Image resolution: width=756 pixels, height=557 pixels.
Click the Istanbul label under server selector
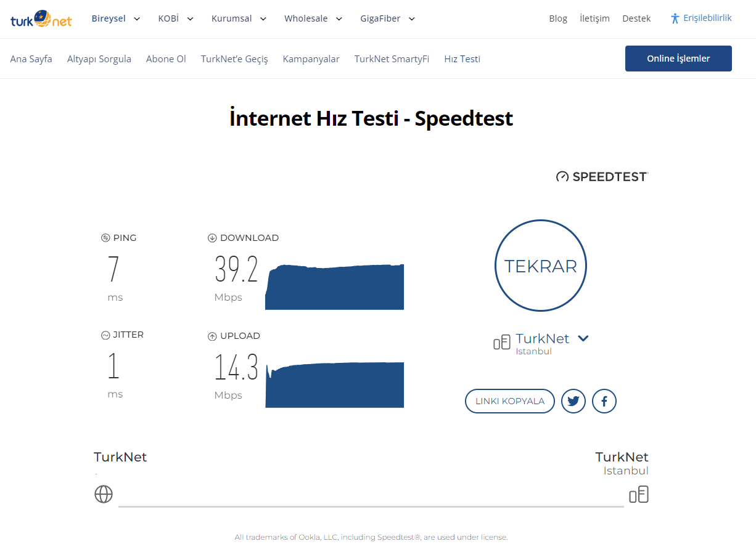point(534,352)
